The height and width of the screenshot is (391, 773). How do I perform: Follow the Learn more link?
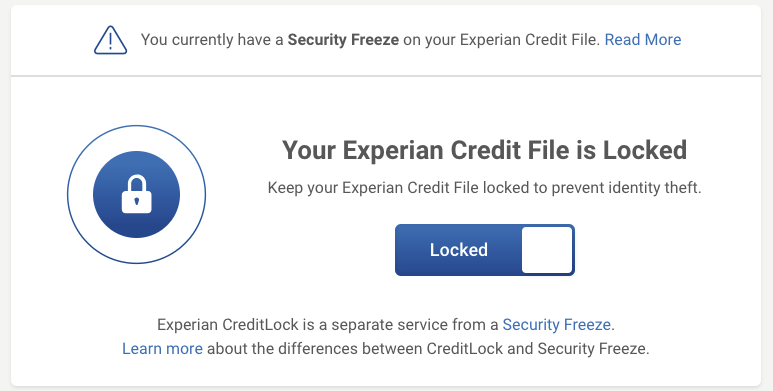coord(162,349)
